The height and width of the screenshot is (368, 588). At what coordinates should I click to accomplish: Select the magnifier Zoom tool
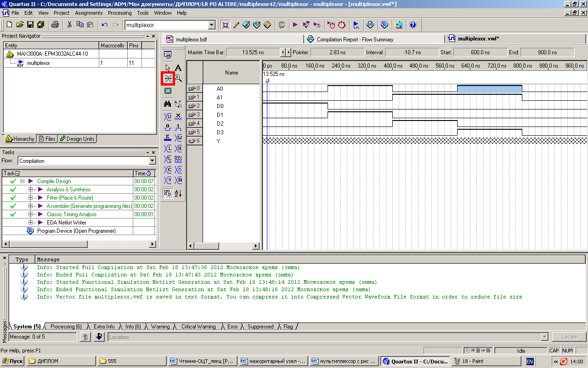click(178, 79)
